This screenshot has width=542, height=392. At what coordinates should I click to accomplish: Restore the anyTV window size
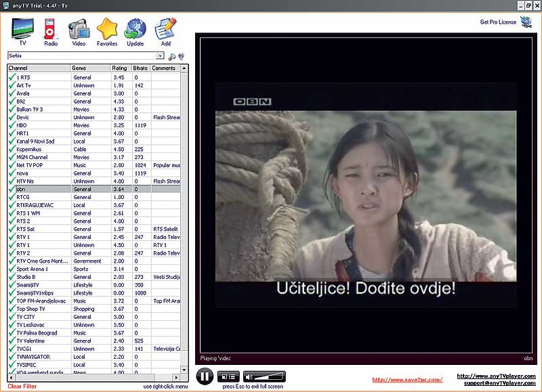click(528, 5)
